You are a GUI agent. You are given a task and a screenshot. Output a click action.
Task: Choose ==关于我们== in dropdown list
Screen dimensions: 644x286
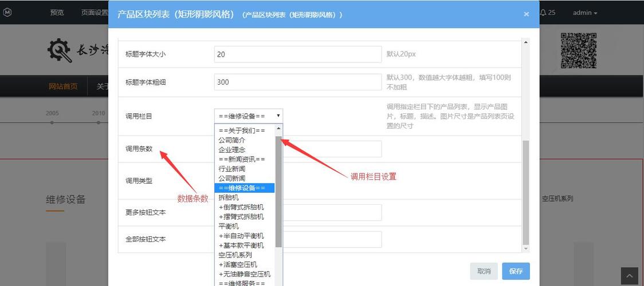tap(245, 131)
